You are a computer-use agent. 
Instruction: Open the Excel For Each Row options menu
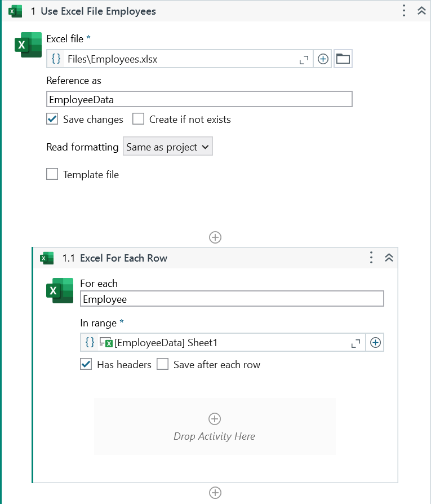pos(371,257)
